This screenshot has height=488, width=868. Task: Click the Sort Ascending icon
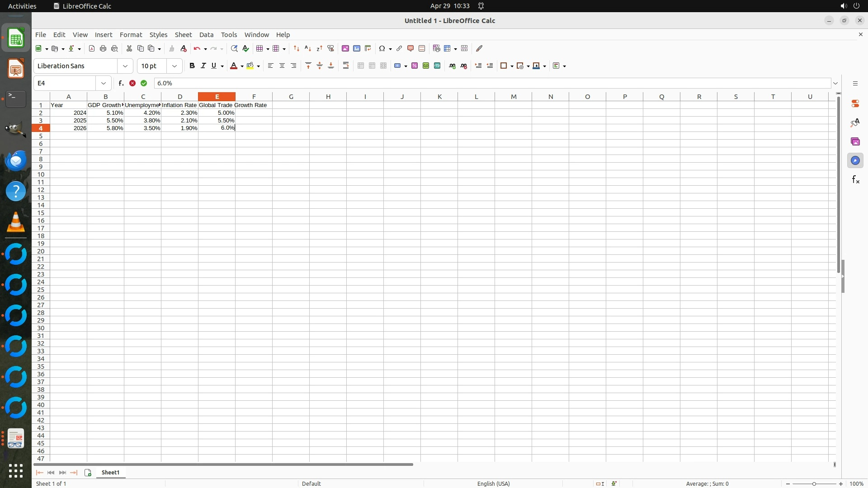click(308, 48)
